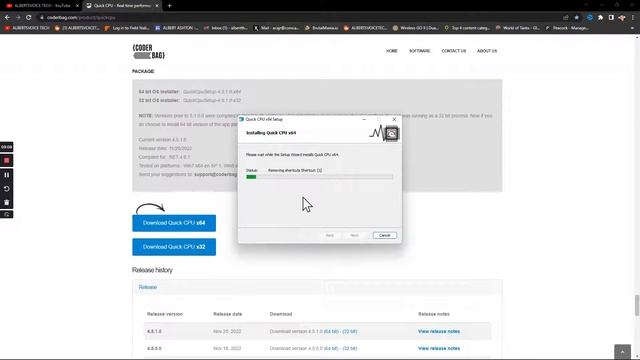Click the Download Quick CPU x32 button

[x=174, y=247]
